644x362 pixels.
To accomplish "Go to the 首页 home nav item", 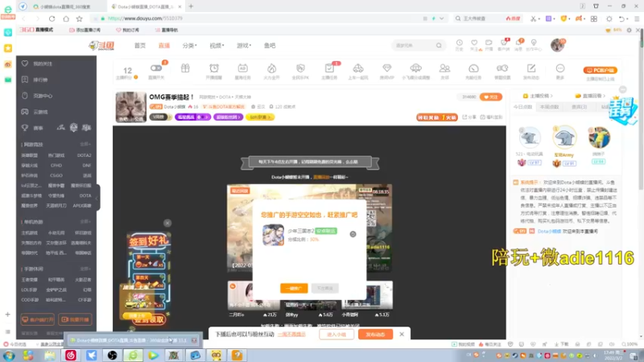I will click(140, 46).
